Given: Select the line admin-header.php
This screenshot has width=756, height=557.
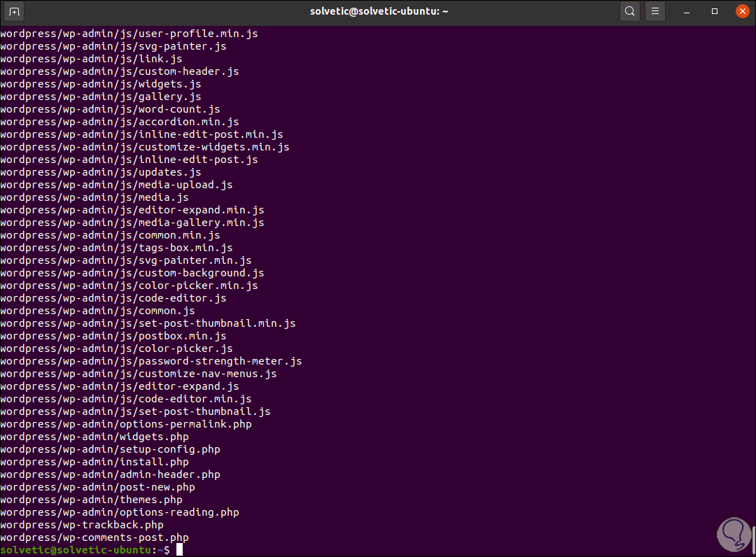Looking at the screenshot, I should tap(110, 474).
